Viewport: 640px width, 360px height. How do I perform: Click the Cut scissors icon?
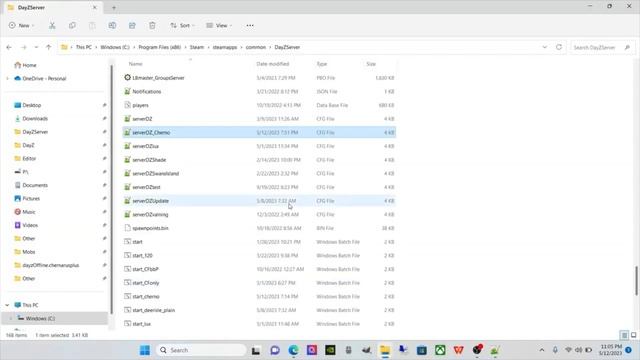click(x=52, y=25)
